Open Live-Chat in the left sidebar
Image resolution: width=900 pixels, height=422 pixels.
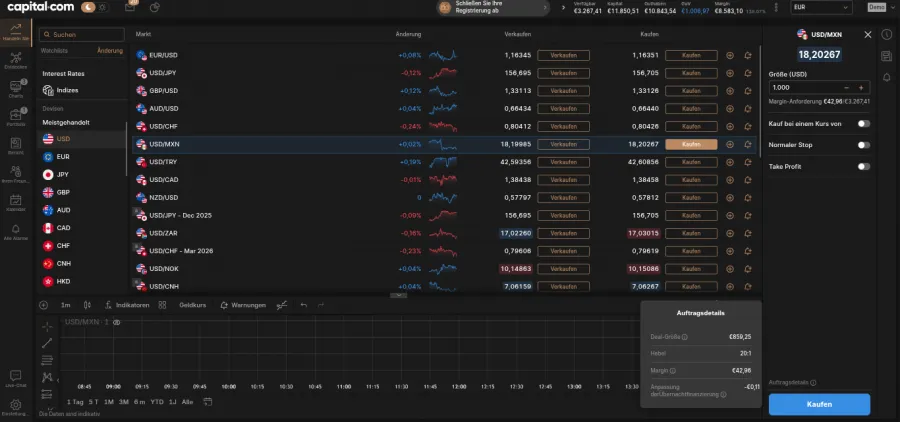(15, 379)
